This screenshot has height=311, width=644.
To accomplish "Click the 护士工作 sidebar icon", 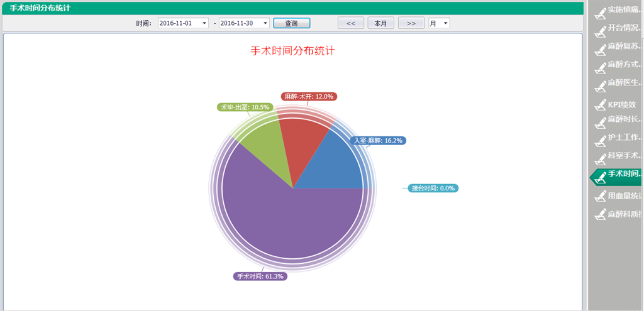I will click(601, 138).
